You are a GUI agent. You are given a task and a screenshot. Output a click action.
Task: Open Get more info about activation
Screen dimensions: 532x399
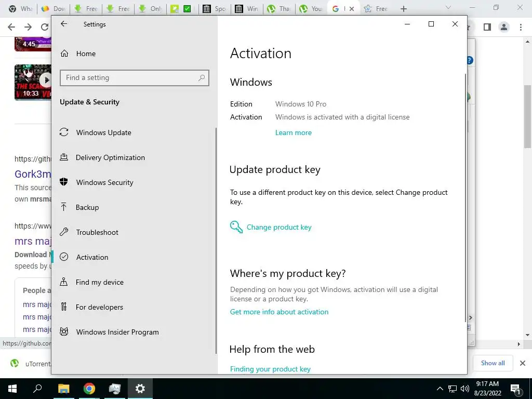[279, 312]
